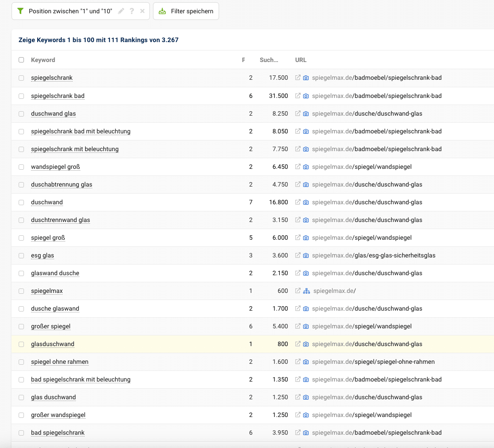Edit the position filter with pencil icon

point(121,12)
